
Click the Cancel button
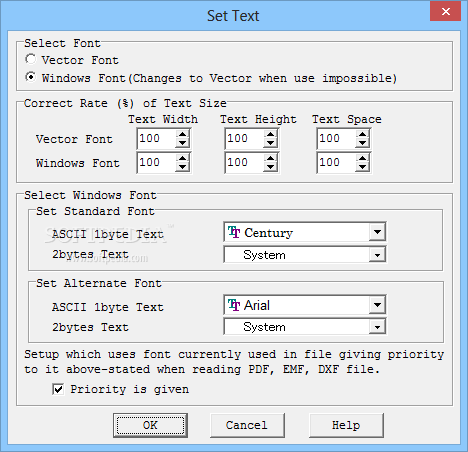pyautogui.click(x=247, y=425)
